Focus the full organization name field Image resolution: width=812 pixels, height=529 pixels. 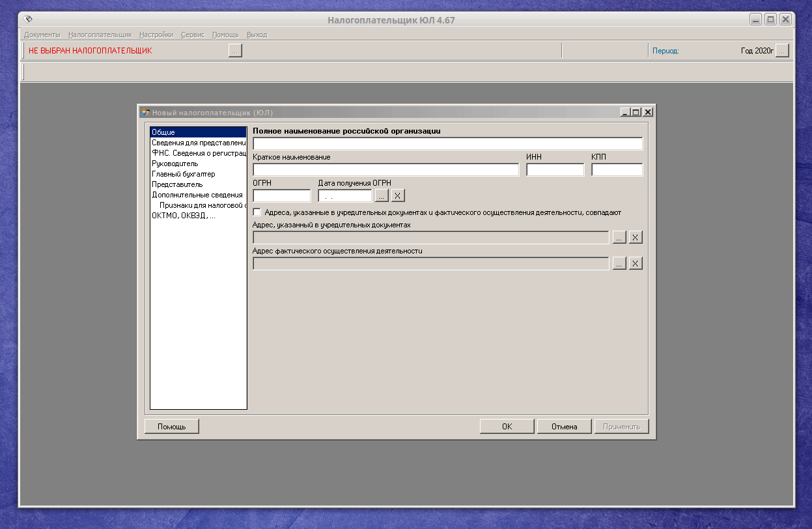click(x=447, y=144)
